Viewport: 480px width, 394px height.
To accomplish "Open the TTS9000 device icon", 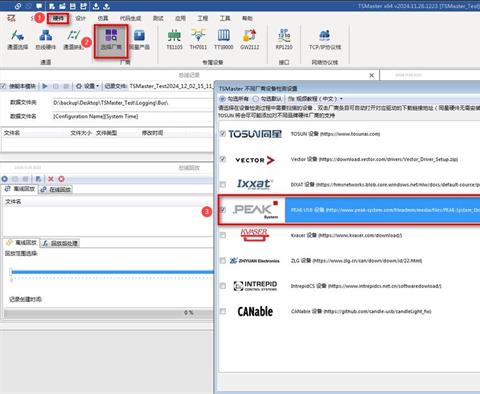I will pos(224,39).
